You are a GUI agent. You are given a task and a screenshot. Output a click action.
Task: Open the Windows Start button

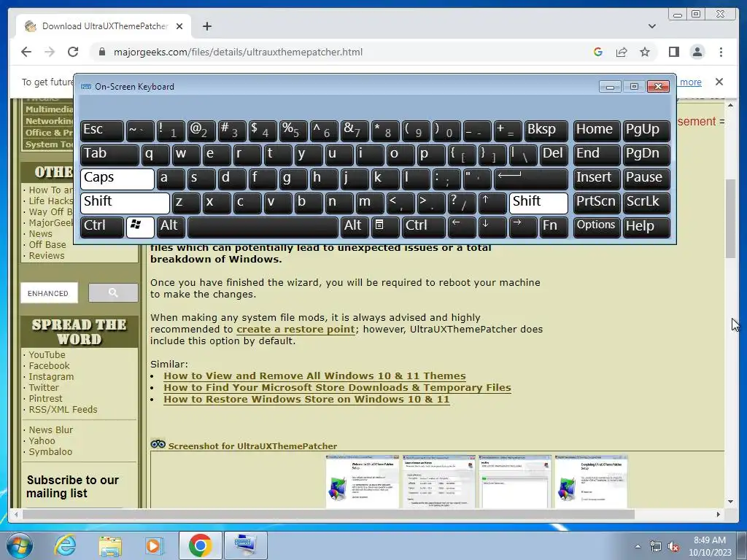(x=20, y=545)
